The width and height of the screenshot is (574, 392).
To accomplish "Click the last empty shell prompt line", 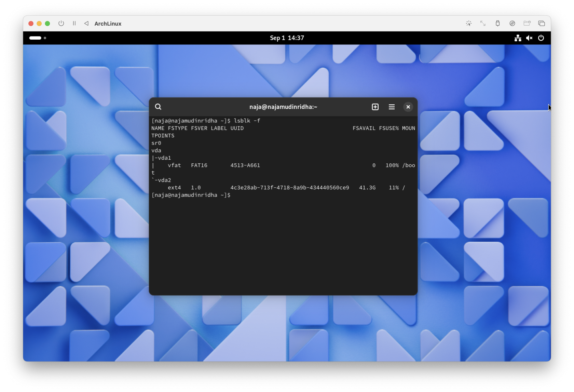I will (x=191, y=195).
